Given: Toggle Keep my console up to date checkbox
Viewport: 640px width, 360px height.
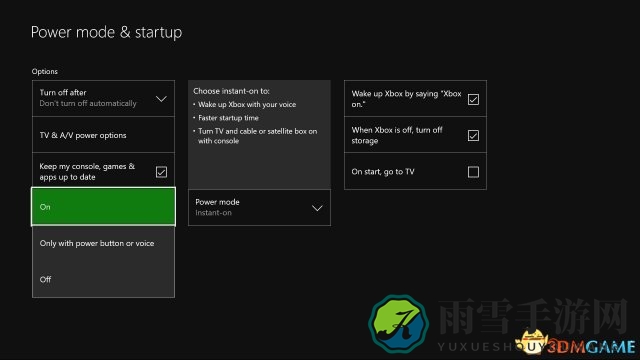Looking at the screenshot, I should click(161, 172).
